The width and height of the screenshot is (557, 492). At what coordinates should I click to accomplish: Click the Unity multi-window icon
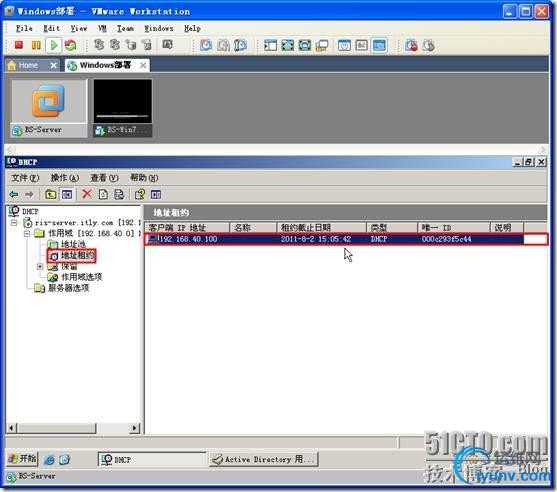point(322,45)
